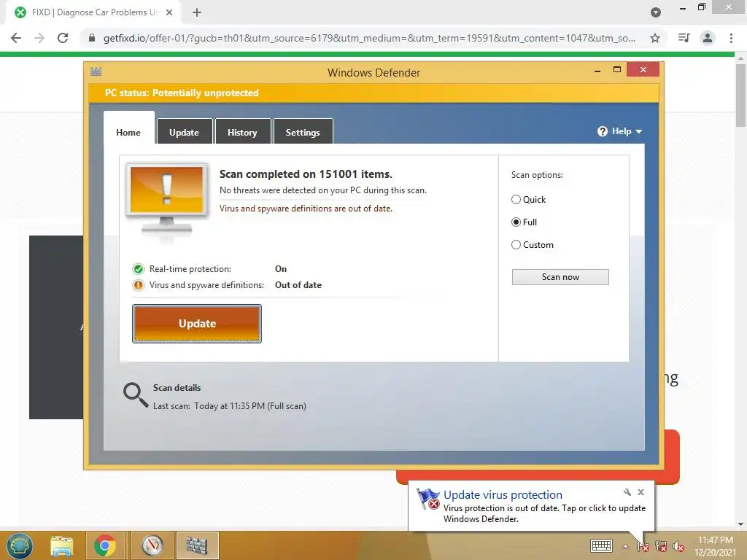Viewport: 747px width, 560px height.
Task: Click the 'Out of date' status value
Action: (298, 285)
